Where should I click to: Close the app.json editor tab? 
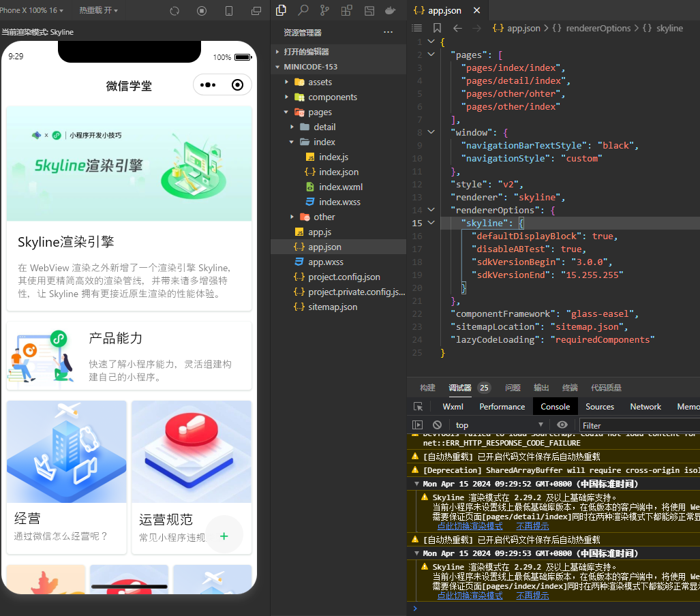tap(477, 10)
